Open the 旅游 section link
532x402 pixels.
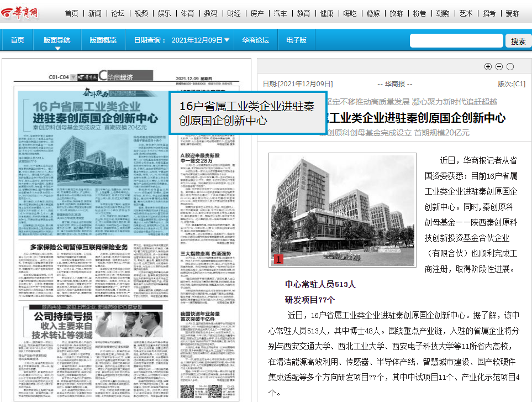tap(396, 13)
